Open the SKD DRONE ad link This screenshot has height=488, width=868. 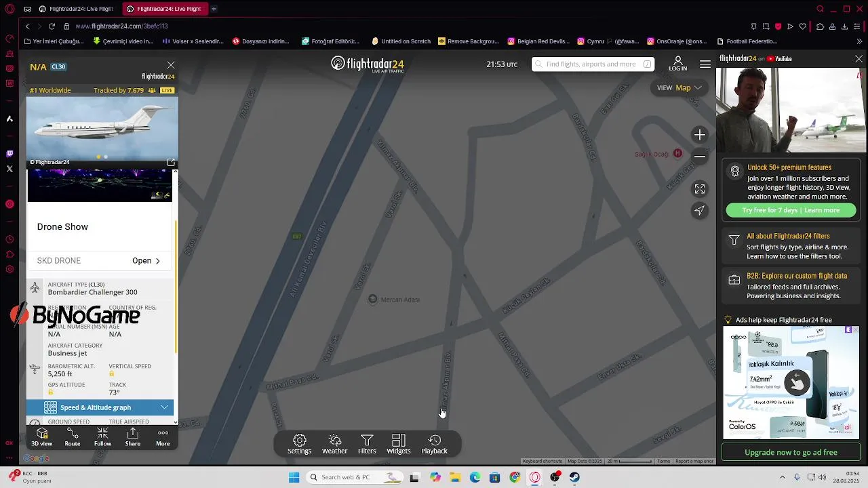click(100, 261)
